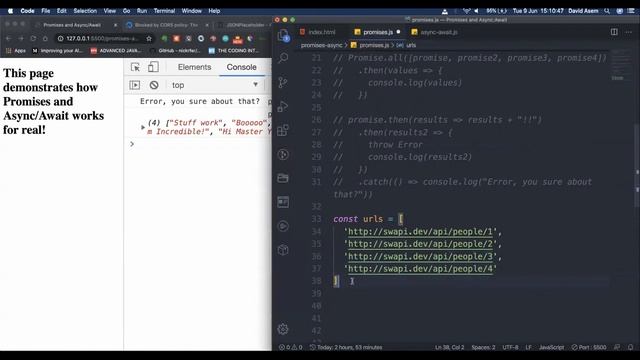Go to line via Ln 38, Col 2
Screen dimensions: 640x360
coord(449,347)
